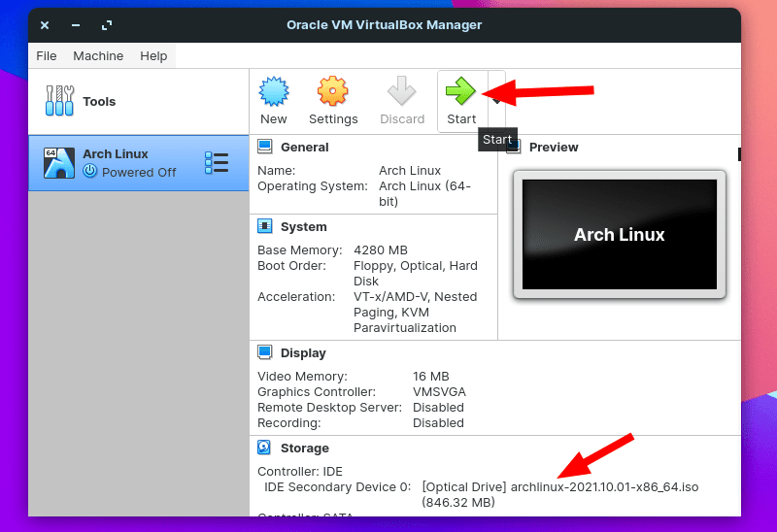The height and width of the screenshot is (532, 777).
Task: Click the New virtual machine icon
Action: (274, 92)
